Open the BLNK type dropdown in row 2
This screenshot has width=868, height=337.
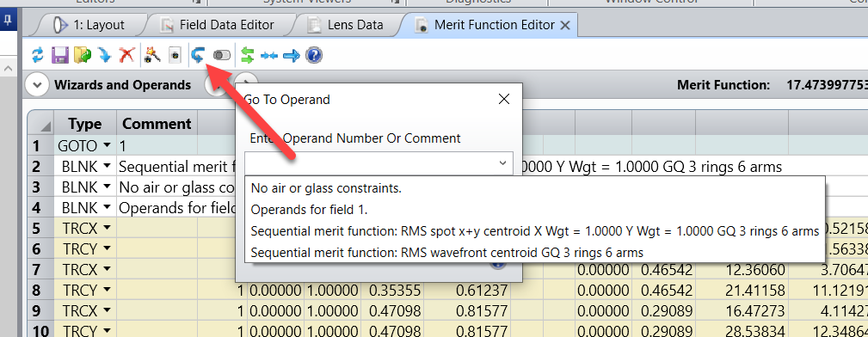click(x=107, y=167)
